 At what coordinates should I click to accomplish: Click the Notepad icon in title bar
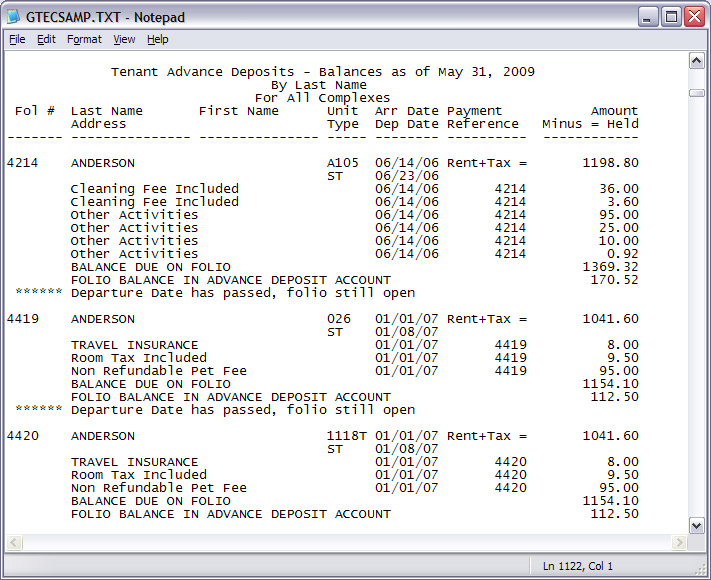pos(17,17)
